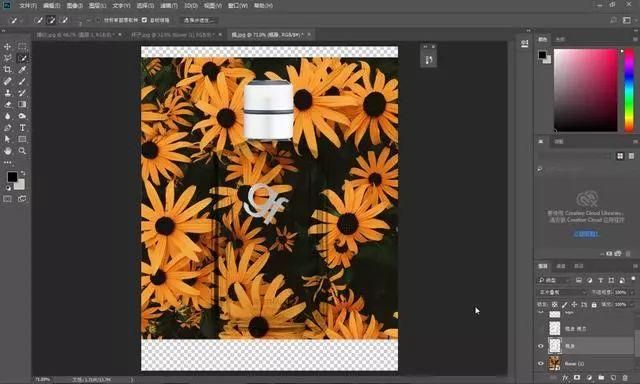Select the Rectangular Marquee tool
The image size is (640, 384).
(x=22, y=47)
